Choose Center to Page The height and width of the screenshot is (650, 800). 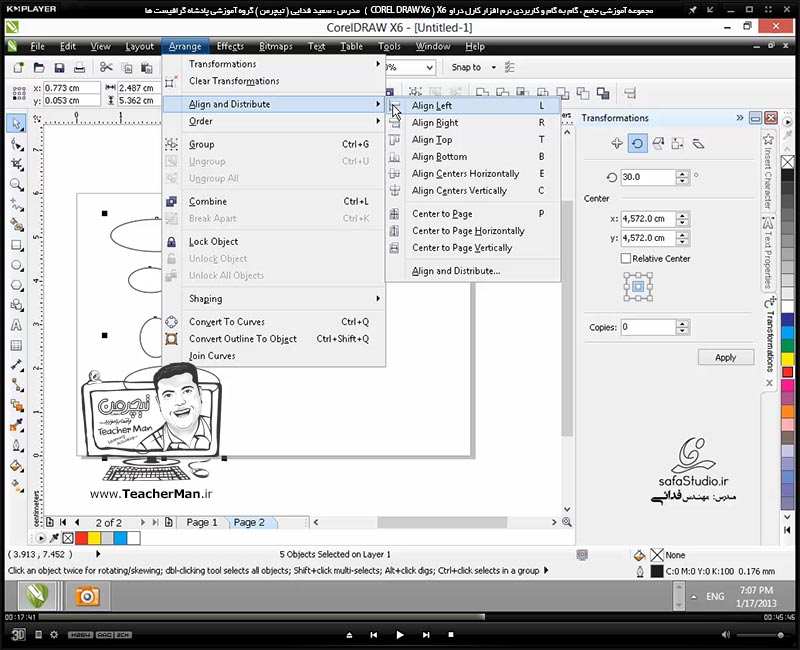click(473, 214)
